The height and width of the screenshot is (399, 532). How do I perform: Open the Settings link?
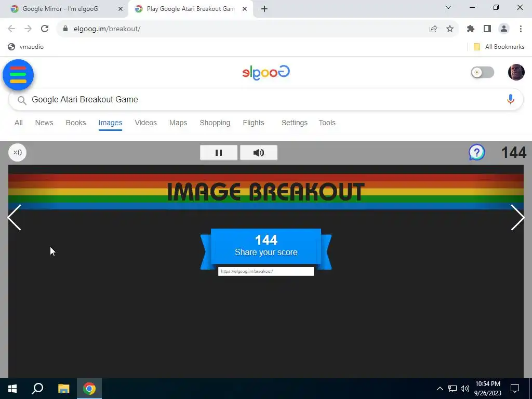[x=295, y=123]
